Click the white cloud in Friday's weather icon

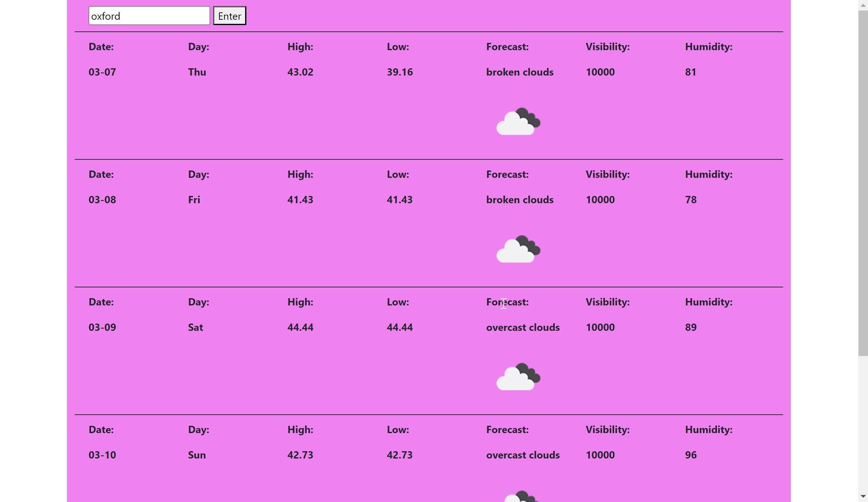click(x=512, y=253)
